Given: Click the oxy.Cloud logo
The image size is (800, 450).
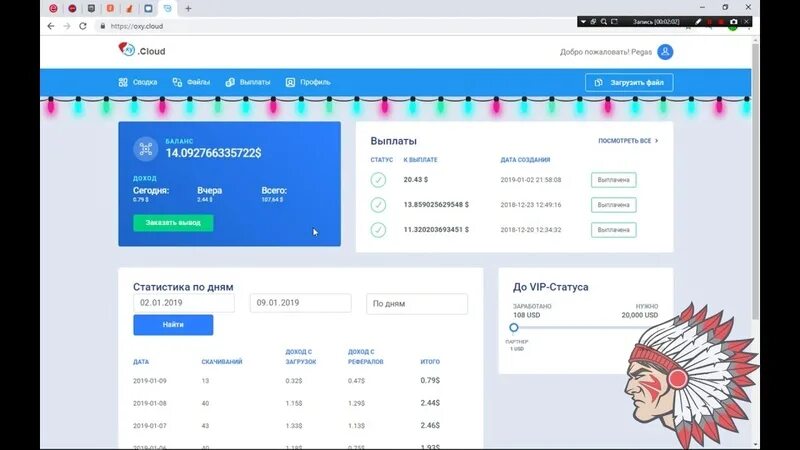Looking at the screenshot, I should click(x=142, y=50).
